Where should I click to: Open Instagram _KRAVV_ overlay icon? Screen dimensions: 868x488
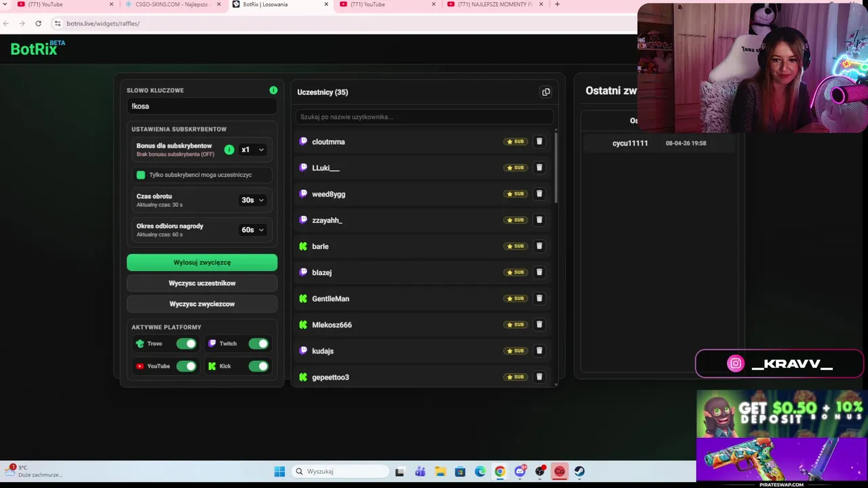pos(736,364)
